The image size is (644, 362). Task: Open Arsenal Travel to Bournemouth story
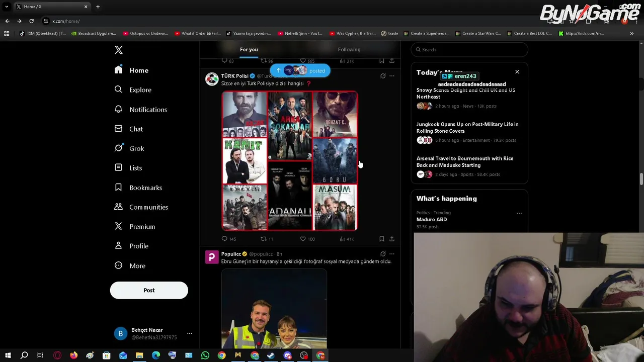click(x=469, y=166)
